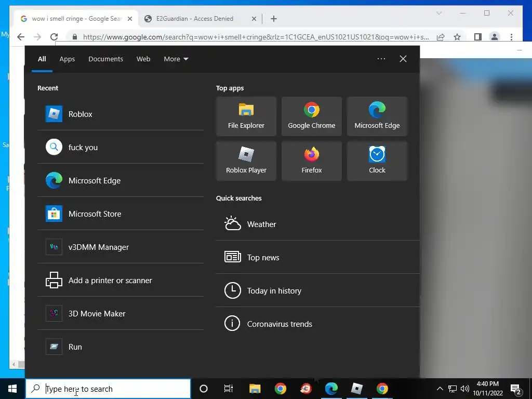Screen dimensions: 532x399
Task: Open Clock app from Top apps
Action: (377, 161)
